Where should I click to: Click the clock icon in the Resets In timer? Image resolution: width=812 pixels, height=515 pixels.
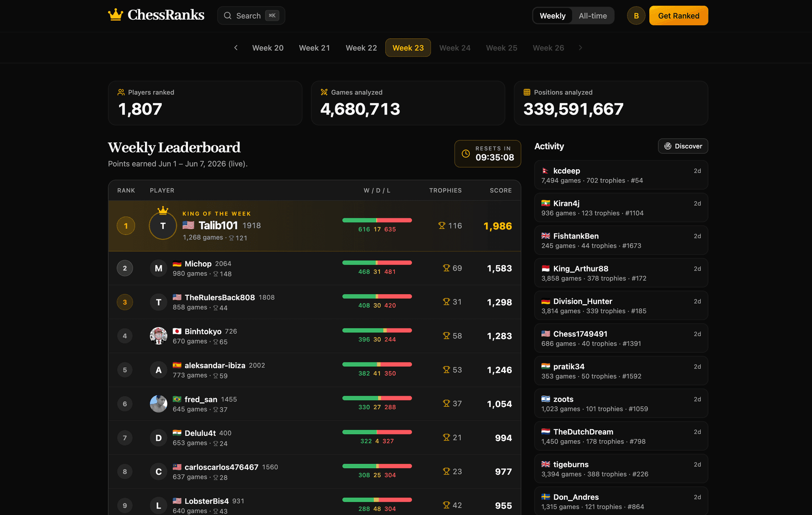click(466, 154)
